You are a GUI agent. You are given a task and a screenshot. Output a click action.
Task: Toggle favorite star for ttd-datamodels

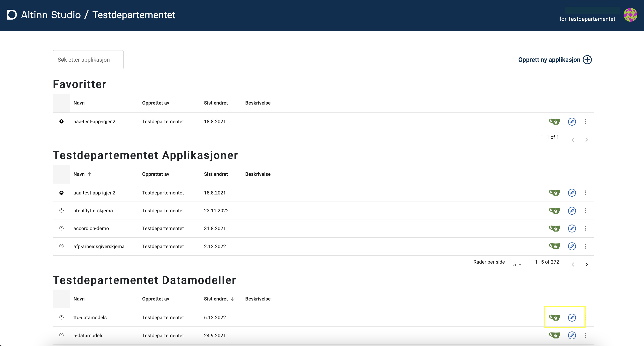pos(61,317)
